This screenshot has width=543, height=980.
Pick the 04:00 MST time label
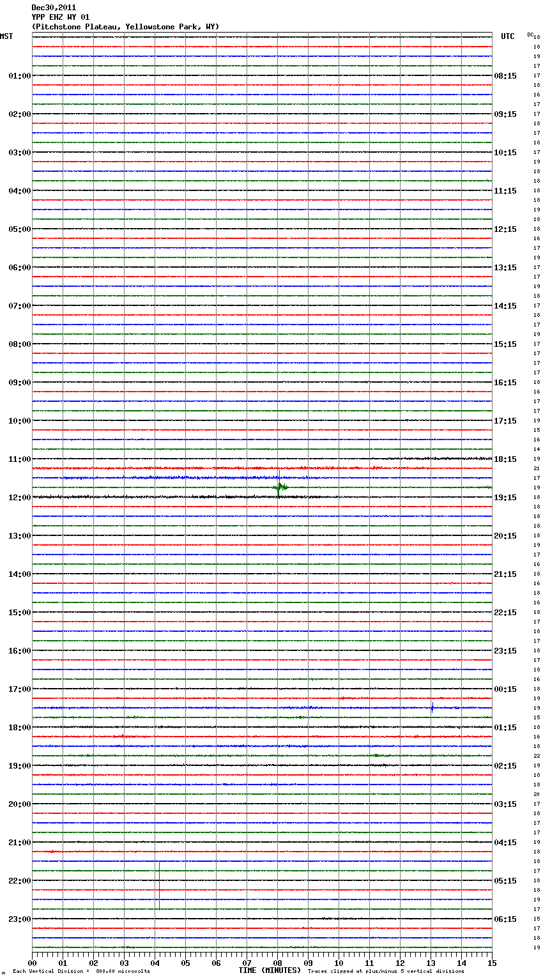pos(19,191)
